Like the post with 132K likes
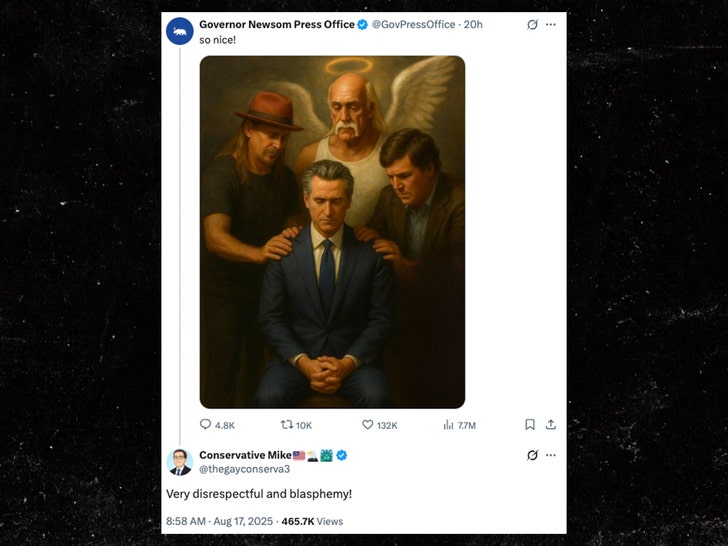 click(x=368, y=425)
